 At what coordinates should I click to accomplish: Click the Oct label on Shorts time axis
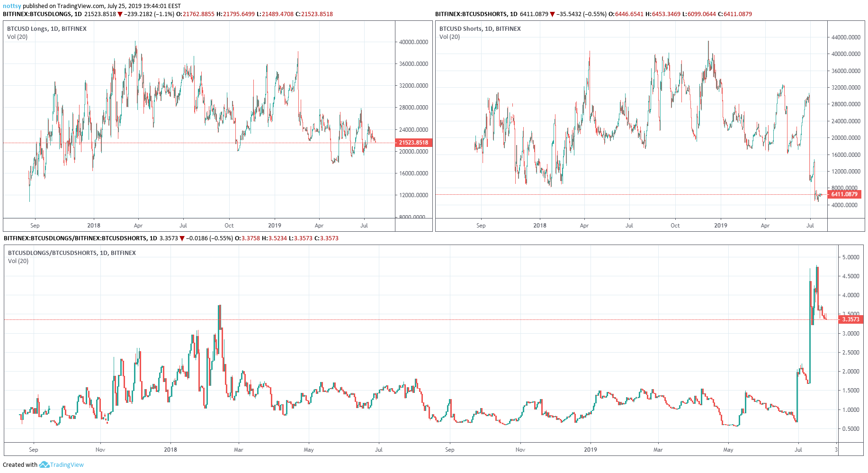pos(675,226)
